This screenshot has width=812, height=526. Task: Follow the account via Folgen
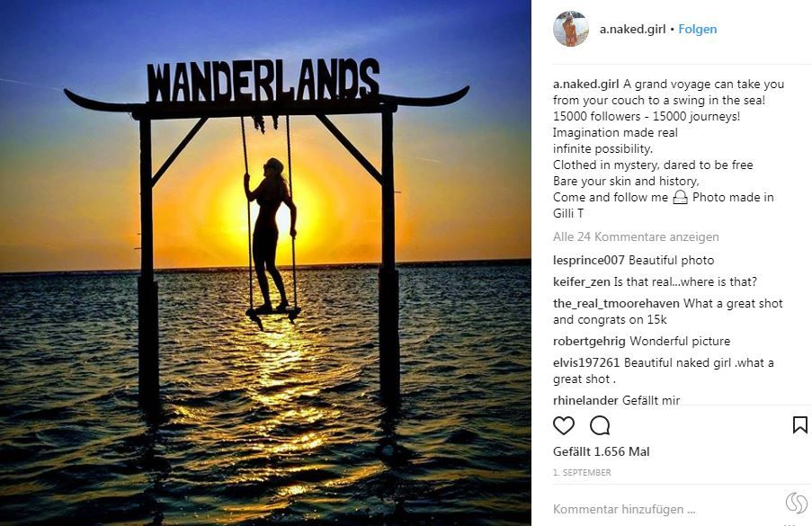(698, 29)
